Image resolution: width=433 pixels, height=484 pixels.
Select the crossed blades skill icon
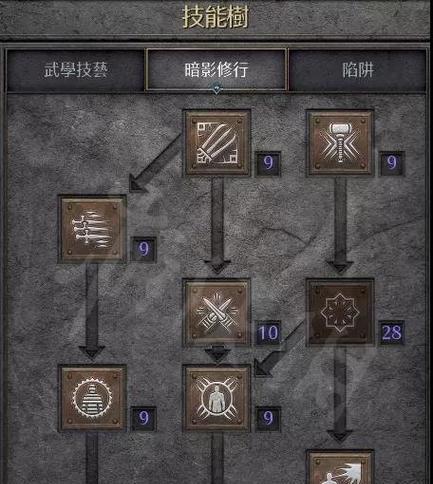(x=217, y=313)
